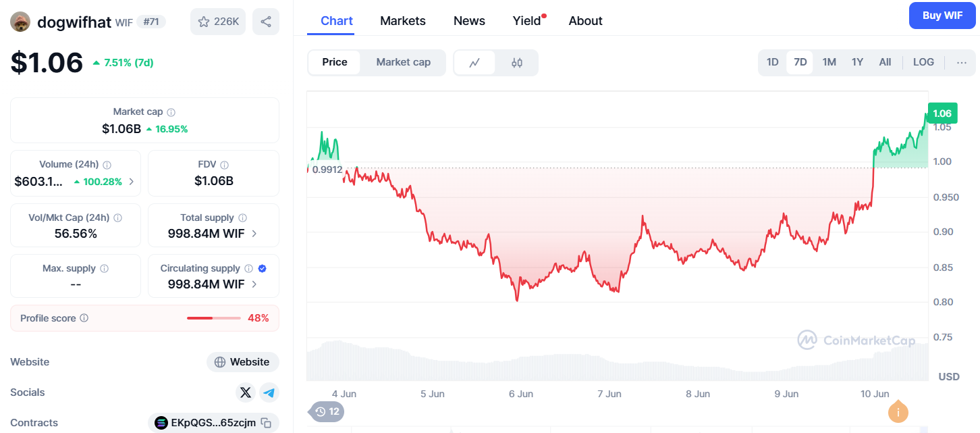Set chart range to 1D
The image size is (980, 433).
[x=773, y=63]
